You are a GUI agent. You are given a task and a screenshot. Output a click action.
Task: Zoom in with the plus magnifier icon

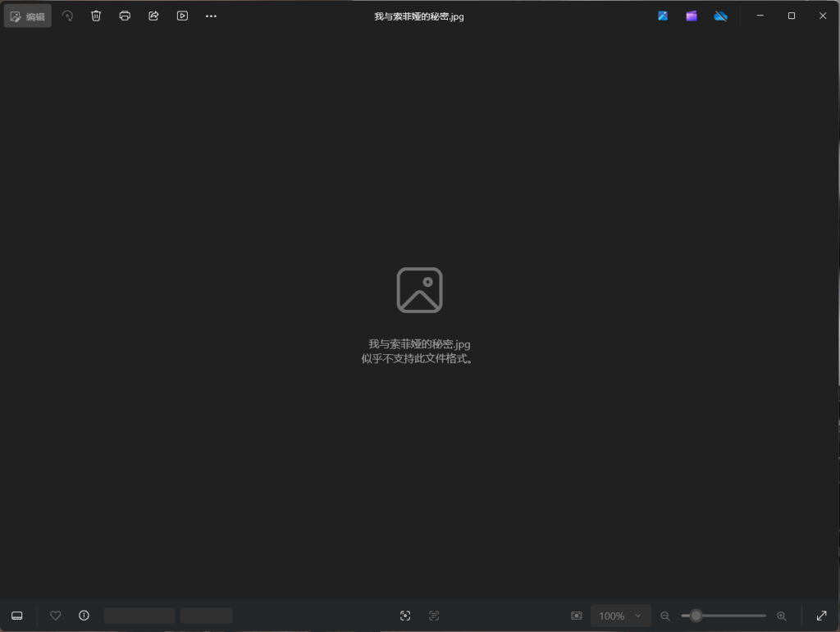point(782,616)
